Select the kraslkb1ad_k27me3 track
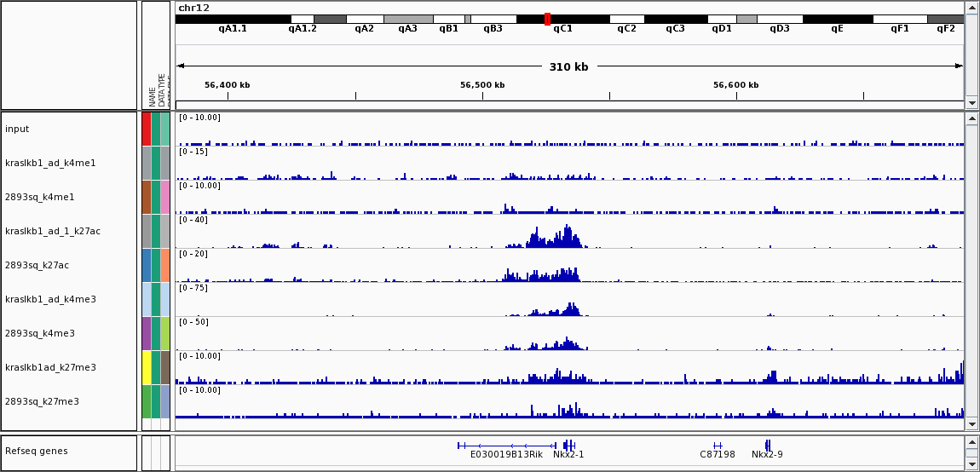The image size is (980, 472). (50, 367)
